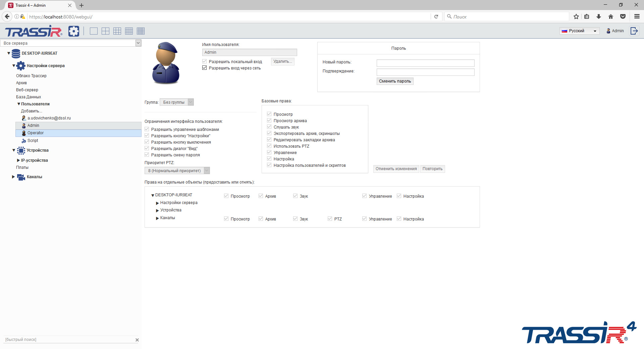The image size is (644, 349).
Task: Click the TRASSIR logo
Action: [x=33, y=31]
